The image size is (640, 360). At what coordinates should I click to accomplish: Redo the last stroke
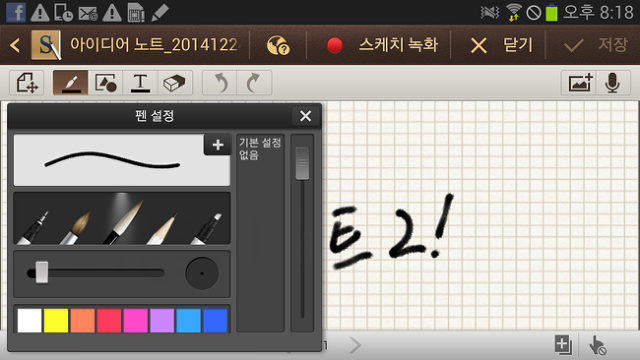pos(254,83)
